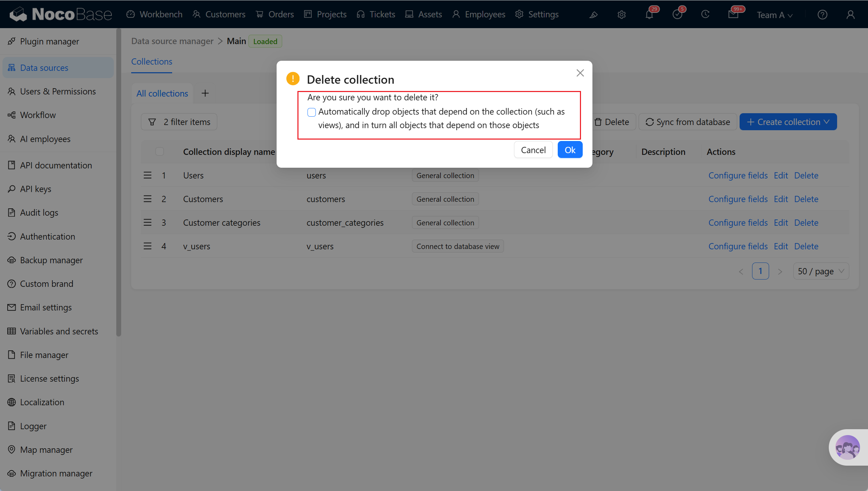
Task: Click the NocoBase logo
Action: coord(61,14)
